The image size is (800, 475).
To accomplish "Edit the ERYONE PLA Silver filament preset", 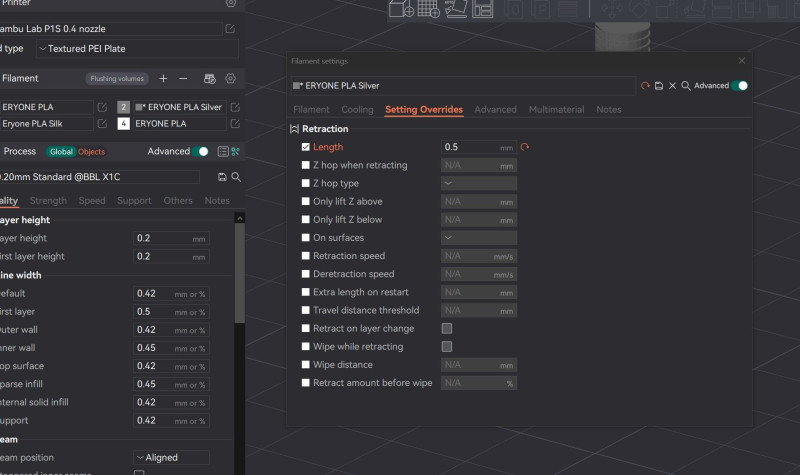I will tap(235, 108).
